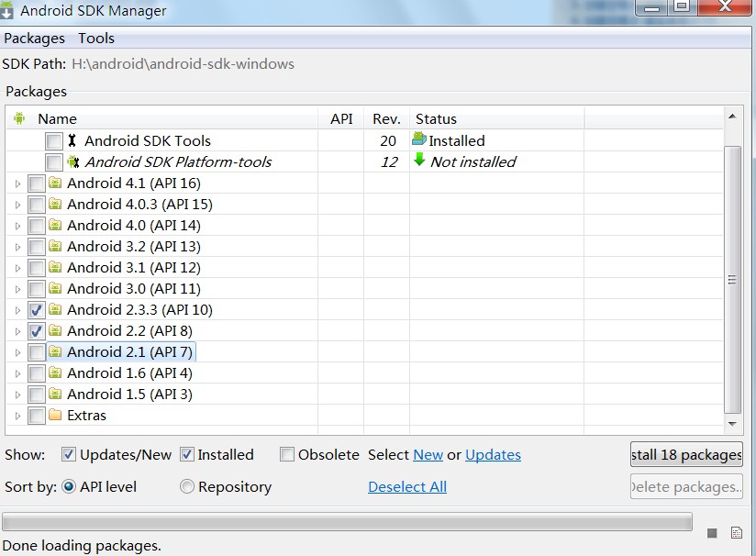Click the wrench icon beside Android SDK Tools
Screen dimensions: 756x556
point(72,140)
